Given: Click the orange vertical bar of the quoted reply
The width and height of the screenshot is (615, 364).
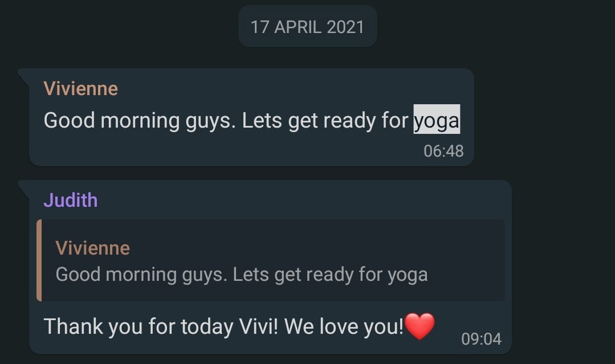Looking at the screenshot, I should (39, 260).
